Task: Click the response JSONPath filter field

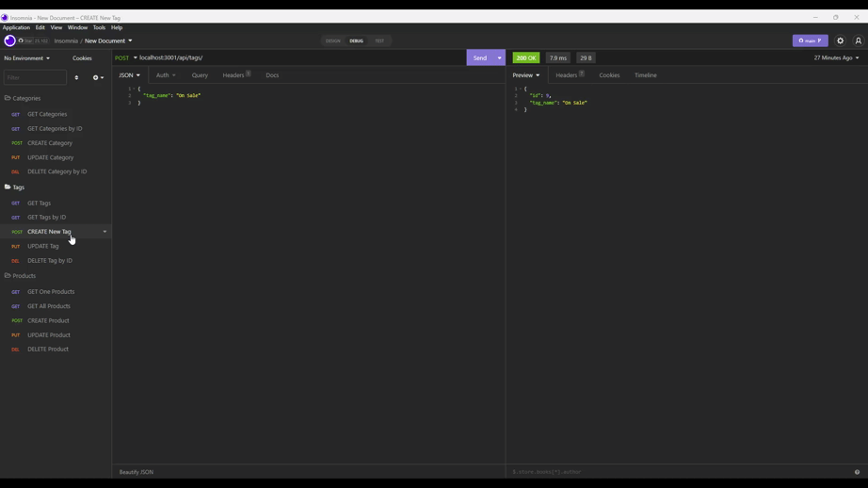Action: [680, 472]
